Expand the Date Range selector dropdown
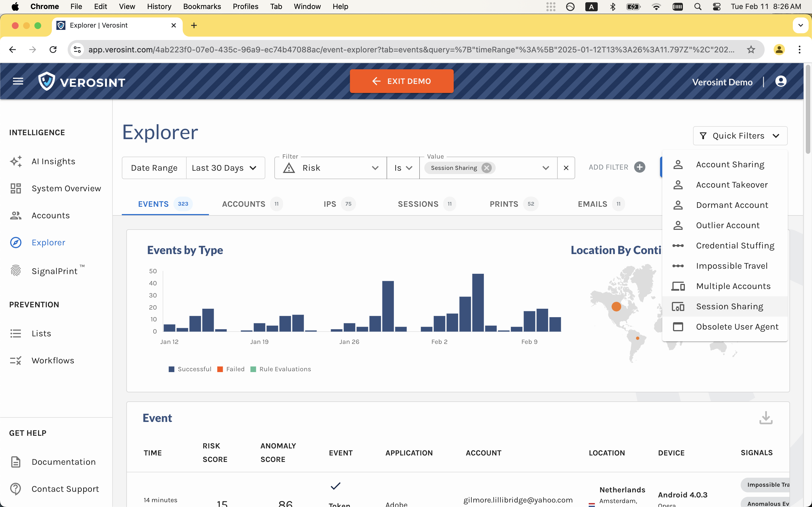This screenshot has width=812, height=507. tap(224, 168)
